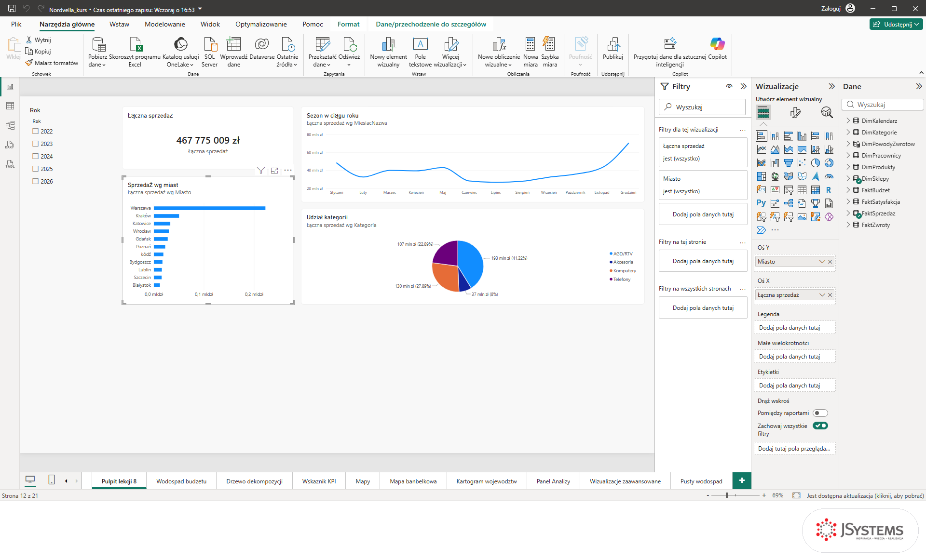Open TMDL view in left sidebar
Image resolution: width=926 pixels, height=560 pixels.
pos(10,164)
